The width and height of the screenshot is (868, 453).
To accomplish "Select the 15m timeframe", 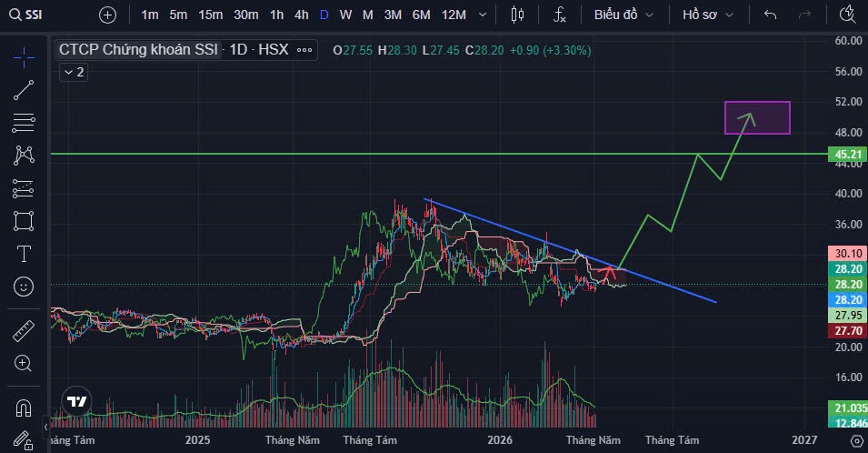I will (210, 15).
